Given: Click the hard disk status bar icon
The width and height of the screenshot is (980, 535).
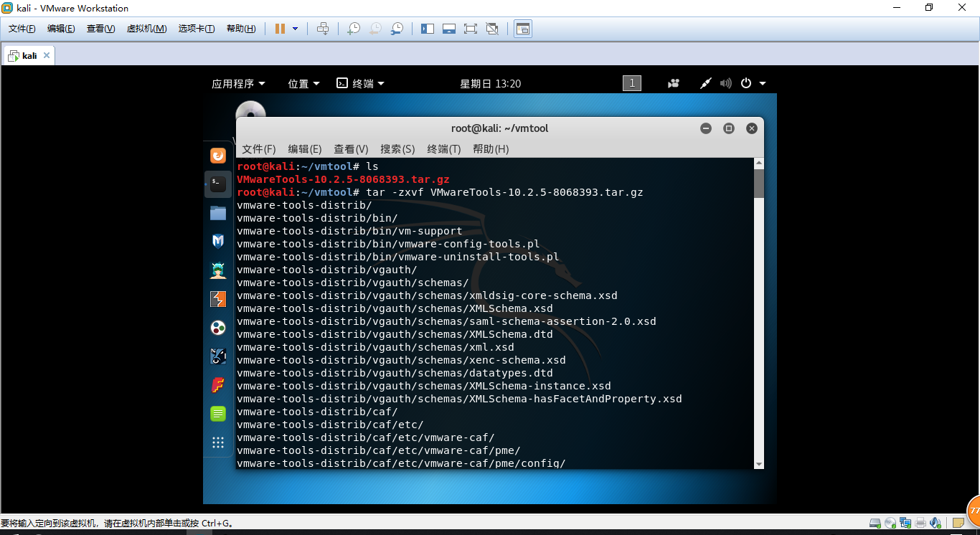Looking at the screenshot, I should (875, 524).
